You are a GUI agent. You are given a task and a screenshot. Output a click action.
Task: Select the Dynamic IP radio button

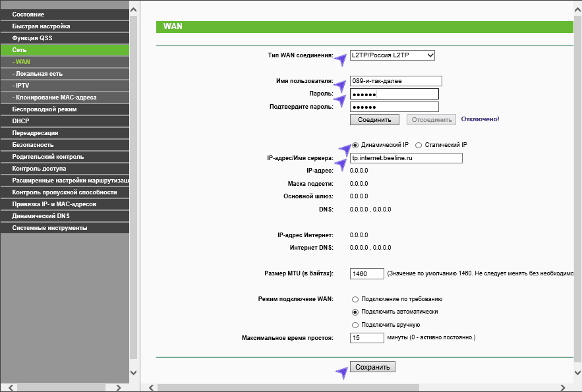pos(355,145)
